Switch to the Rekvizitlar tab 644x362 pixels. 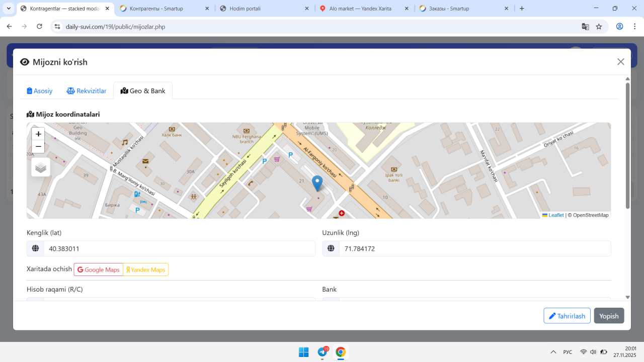click(87, 91)
